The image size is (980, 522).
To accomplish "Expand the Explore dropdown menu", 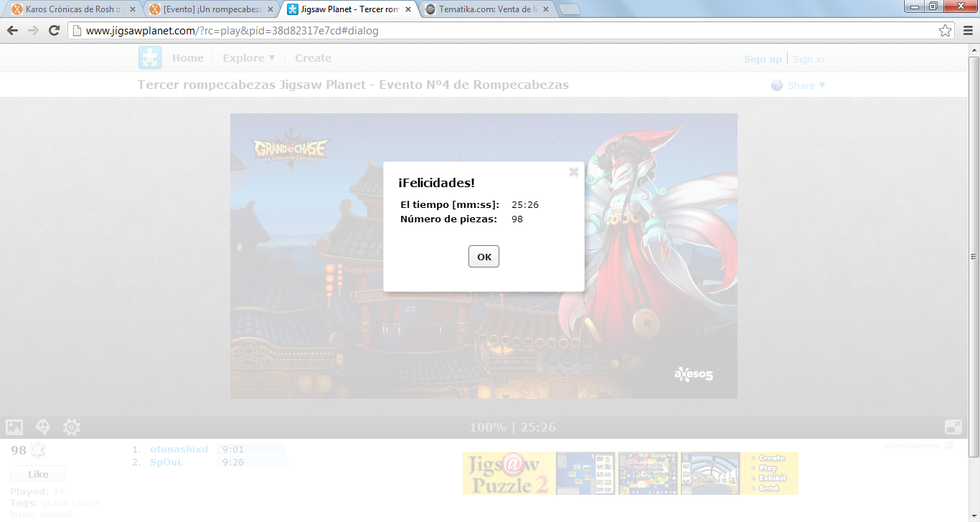I will (249, 58).
